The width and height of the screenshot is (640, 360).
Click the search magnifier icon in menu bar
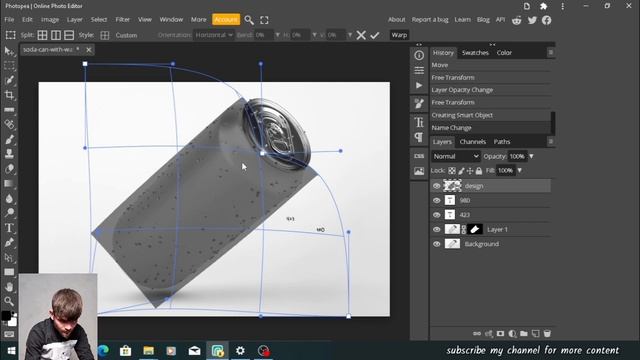(x=249, y=20)
